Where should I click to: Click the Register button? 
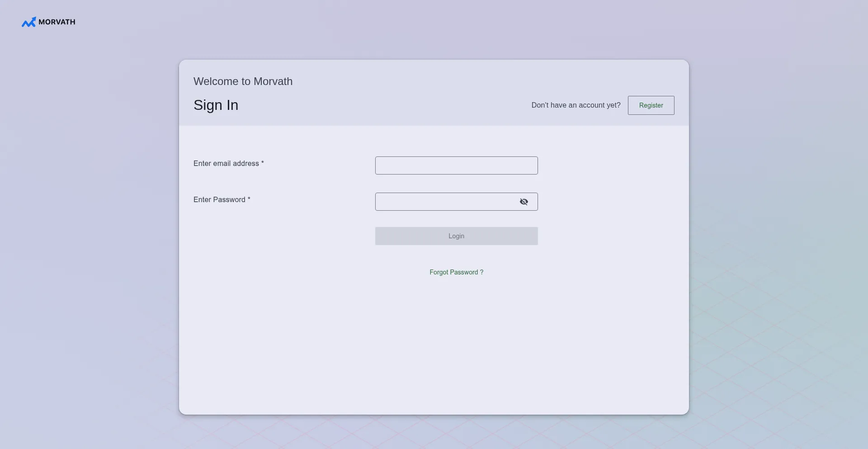651,105
